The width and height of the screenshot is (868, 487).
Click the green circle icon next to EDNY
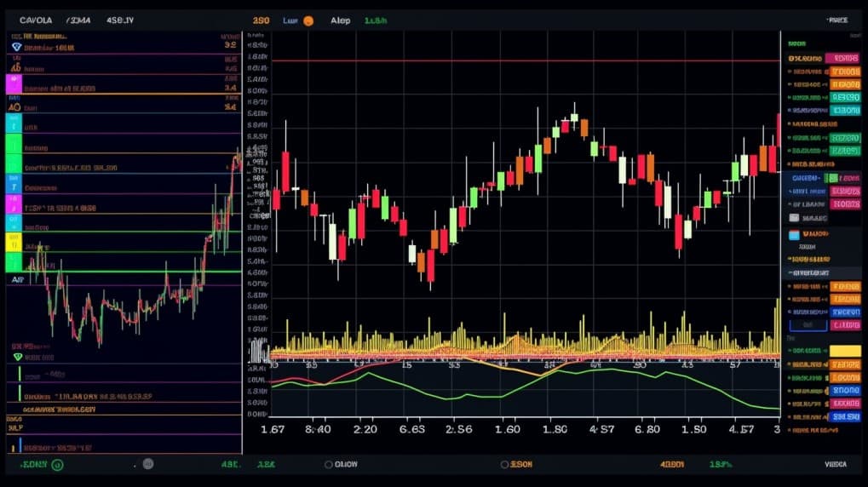click(x=57, y=465)
